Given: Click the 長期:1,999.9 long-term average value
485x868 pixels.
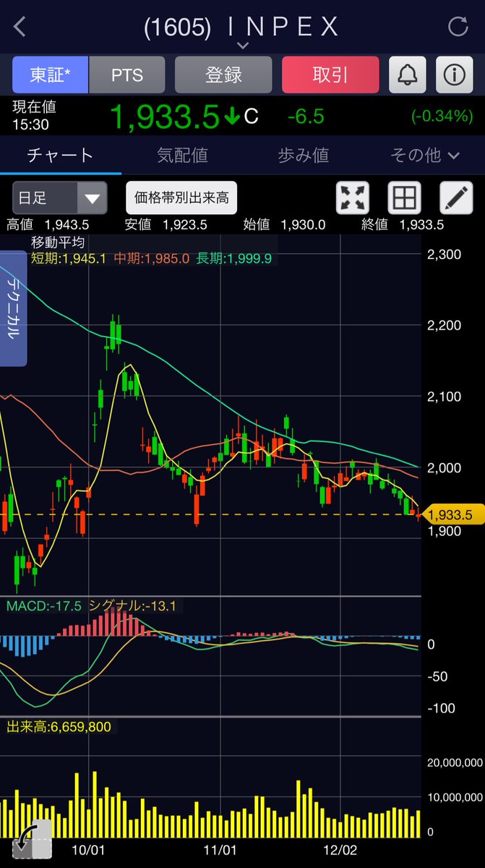Looking at the screenshot, I should click(234, 258).
